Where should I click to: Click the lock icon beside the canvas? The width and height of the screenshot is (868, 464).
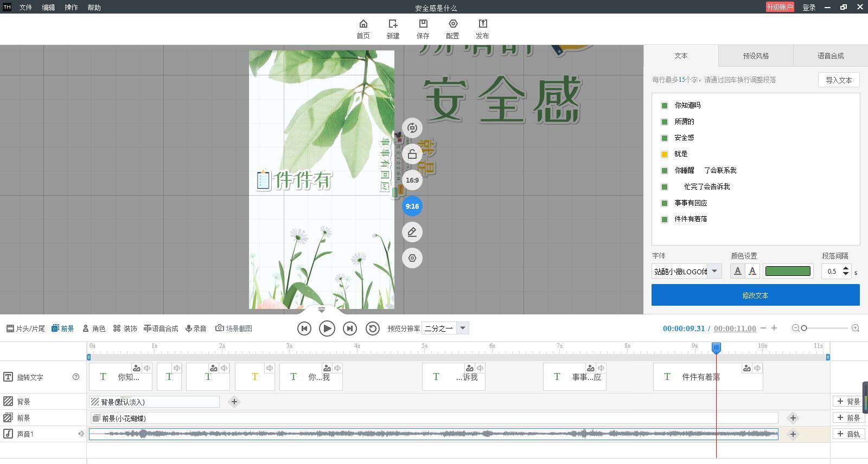(412, 154)
